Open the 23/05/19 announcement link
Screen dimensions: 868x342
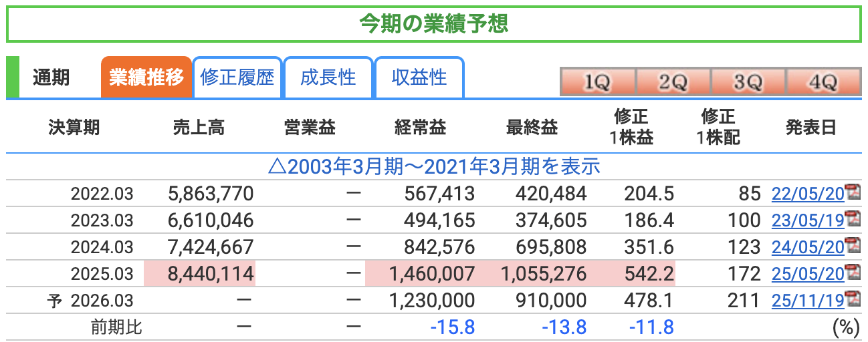click(x=808, y=220)
